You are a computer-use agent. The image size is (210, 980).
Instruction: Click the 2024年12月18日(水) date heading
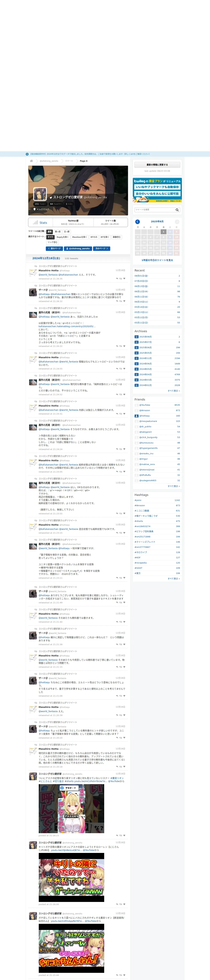click(46, 258)
